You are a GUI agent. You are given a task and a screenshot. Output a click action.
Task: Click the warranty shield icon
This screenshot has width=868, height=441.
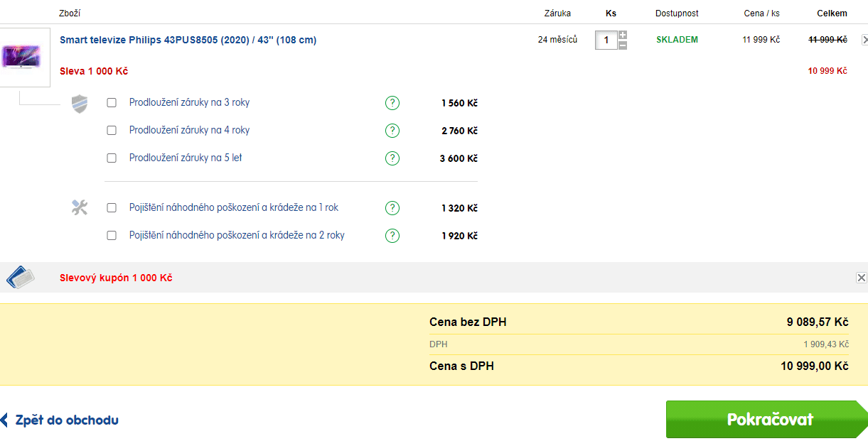80,104
